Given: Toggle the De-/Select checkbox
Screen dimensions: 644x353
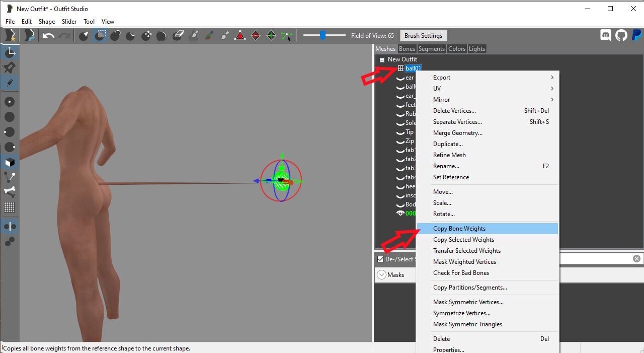Looking at the screenshot, I should click(380, 259).
